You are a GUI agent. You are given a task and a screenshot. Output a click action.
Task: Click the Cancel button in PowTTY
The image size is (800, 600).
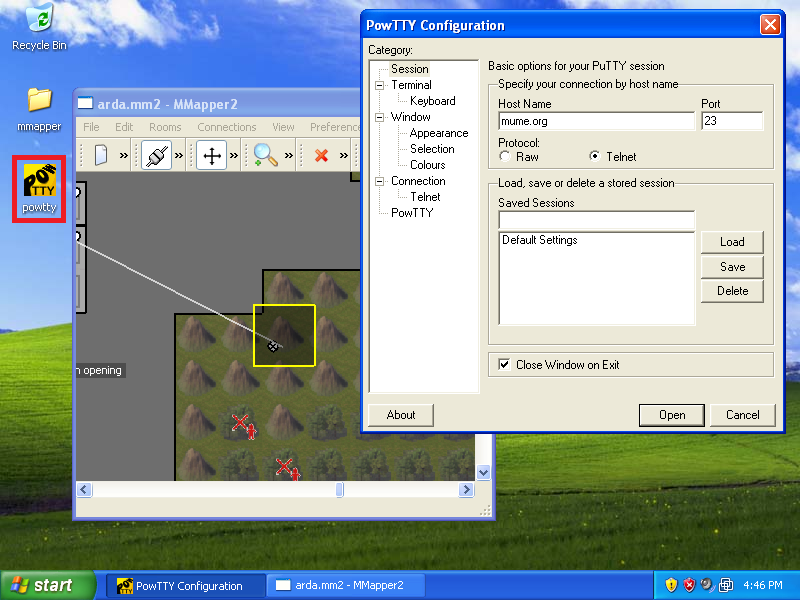pyautogui.click(x=742, y=415)
